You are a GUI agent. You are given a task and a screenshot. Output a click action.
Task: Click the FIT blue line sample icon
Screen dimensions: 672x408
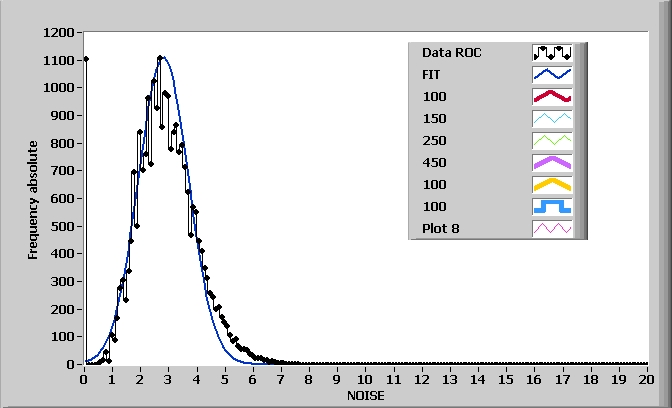tap(552, 74)
